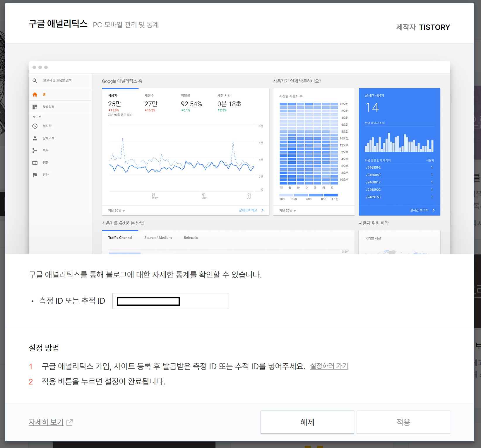Click the 해제 button
This screenshot has height=448, width=481.
point(307,422)
